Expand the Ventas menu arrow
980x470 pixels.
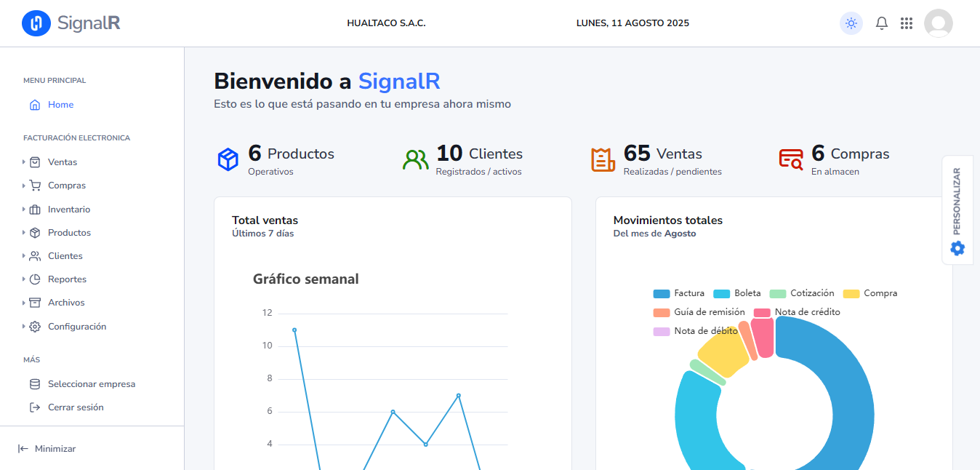(x=24, y=162)
